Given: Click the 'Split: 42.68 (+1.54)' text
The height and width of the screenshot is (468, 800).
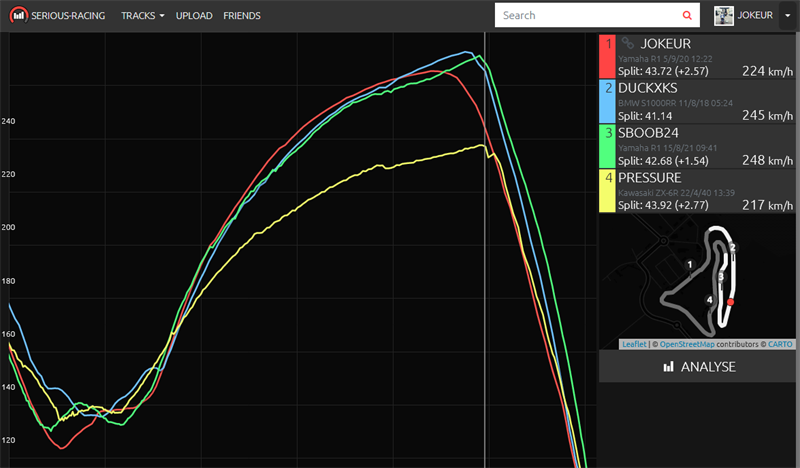Looking at the screenshot, I should (663, 161).
